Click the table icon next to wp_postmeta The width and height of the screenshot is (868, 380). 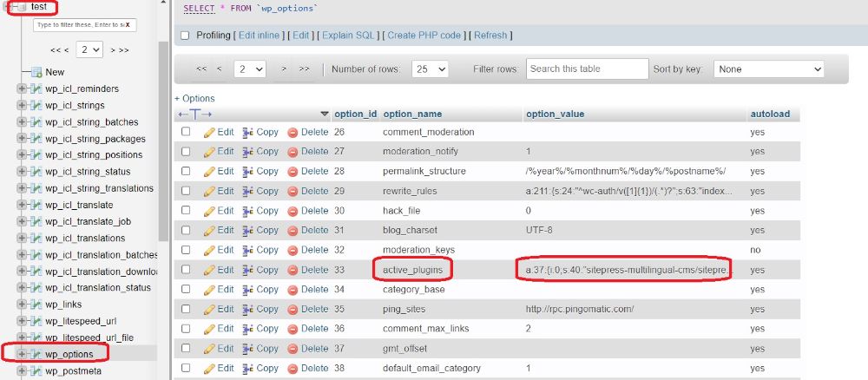click(x=36, y=370)
